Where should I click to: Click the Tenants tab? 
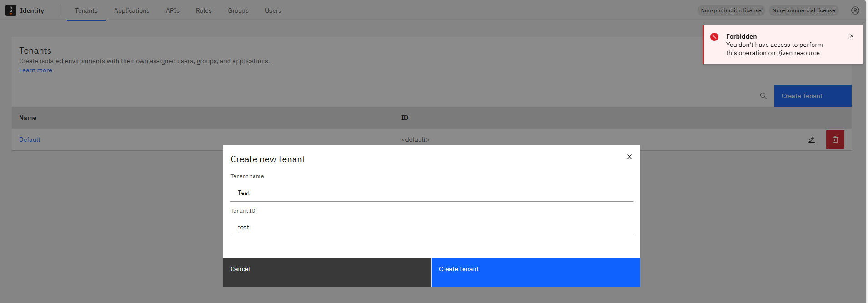tap(86, 10)
